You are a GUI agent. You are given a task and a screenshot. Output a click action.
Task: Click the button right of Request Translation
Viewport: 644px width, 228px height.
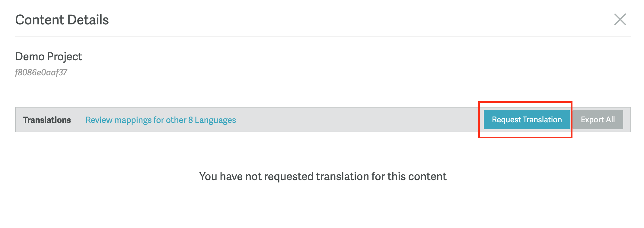(x=598, y=120)
